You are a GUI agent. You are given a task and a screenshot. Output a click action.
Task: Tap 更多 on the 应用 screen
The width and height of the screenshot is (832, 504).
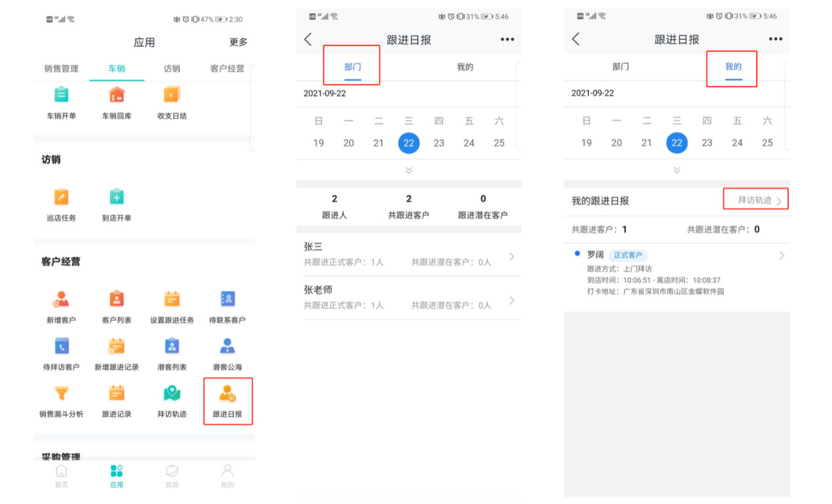point(238,42)
